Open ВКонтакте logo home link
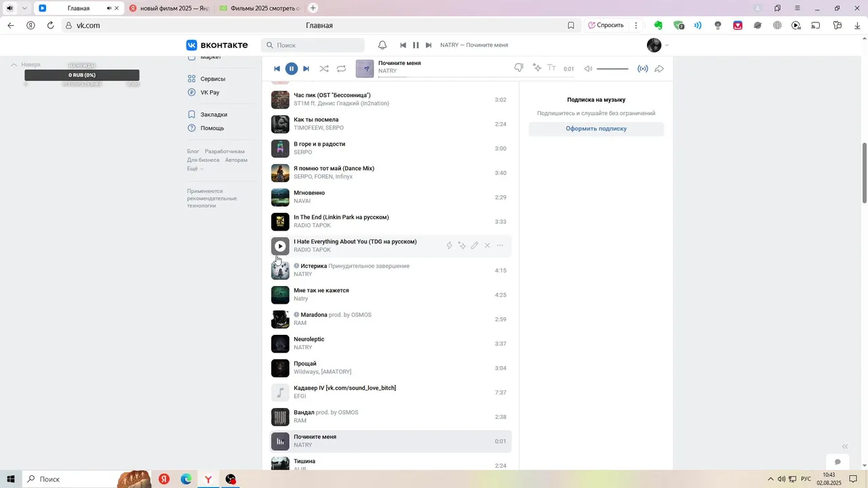 [x=217, y=45]
